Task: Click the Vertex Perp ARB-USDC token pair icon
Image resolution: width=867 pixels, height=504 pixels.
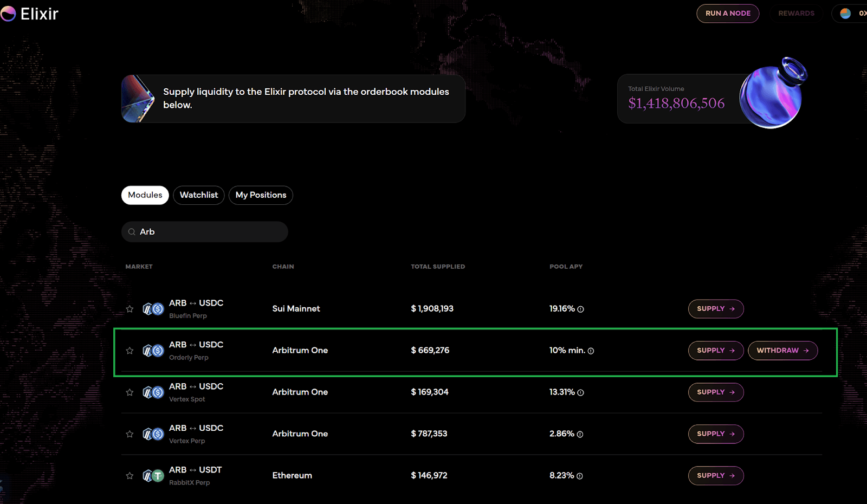Action: pos(153,434)
